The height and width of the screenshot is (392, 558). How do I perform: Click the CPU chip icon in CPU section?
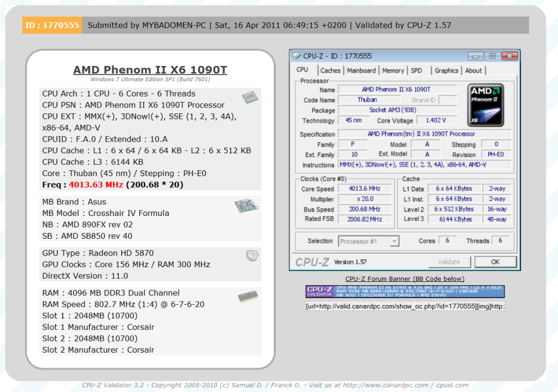tap(250, 97)
